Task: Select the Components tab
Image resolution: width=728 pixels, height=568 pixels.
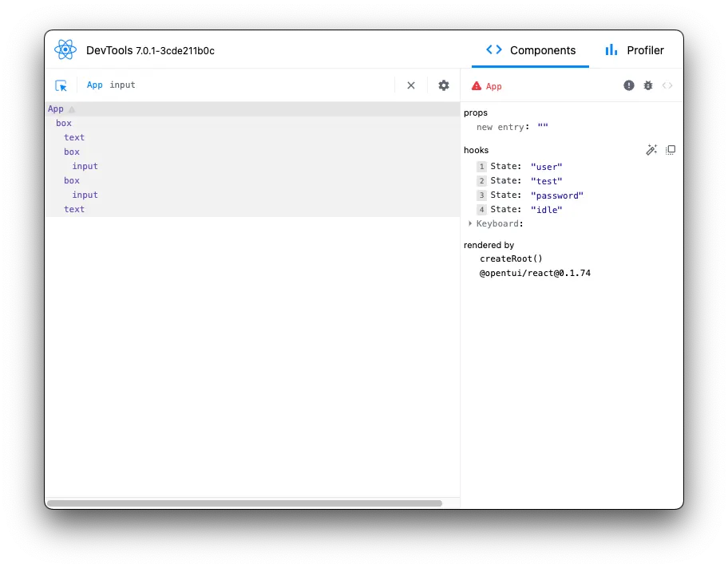Action: (531, 50)
